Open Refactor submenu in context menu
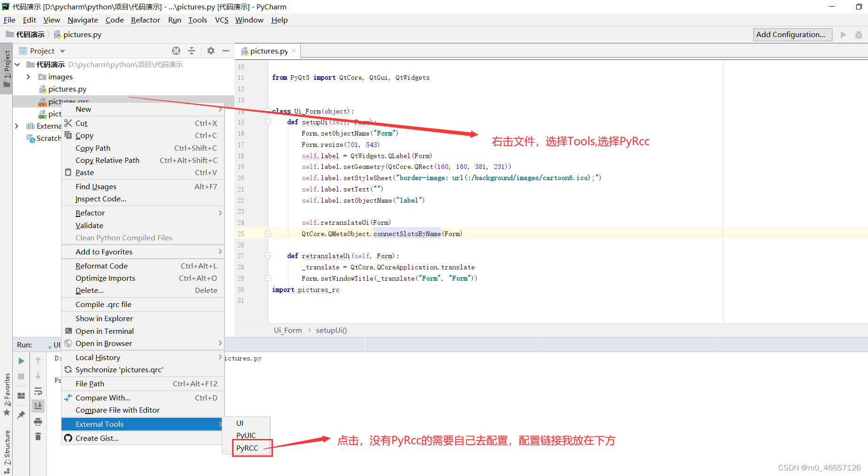Screen dimensions: 868x476 143,213
